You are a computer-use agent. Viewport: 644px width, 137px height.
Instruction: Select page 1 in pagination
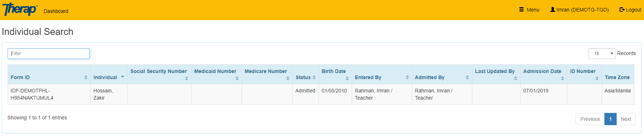(611, 119)
